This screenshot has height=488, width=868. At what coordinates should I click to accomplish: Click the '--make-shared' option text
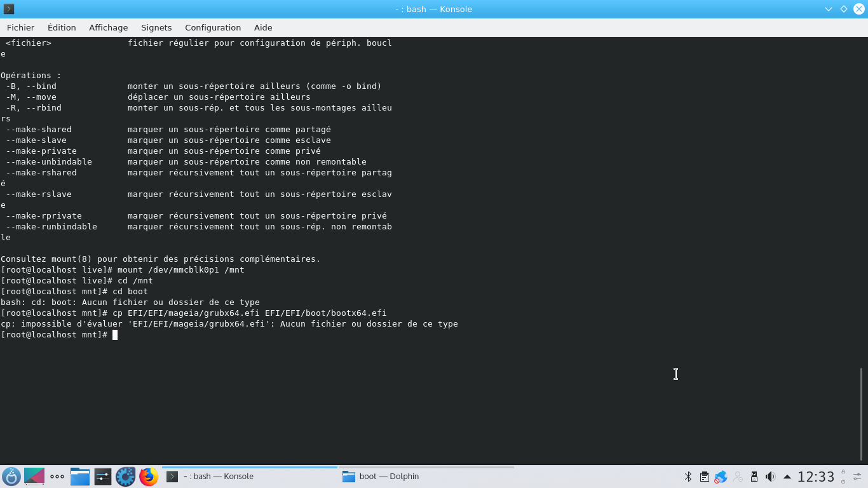pyautogui.click(x=39, y=130)
